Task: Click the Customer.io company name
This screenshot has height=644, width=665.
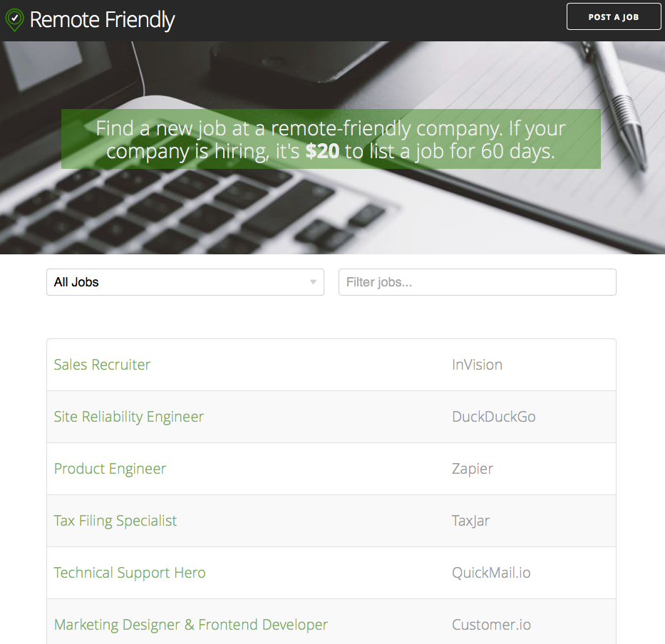Action: coord(491,625)
